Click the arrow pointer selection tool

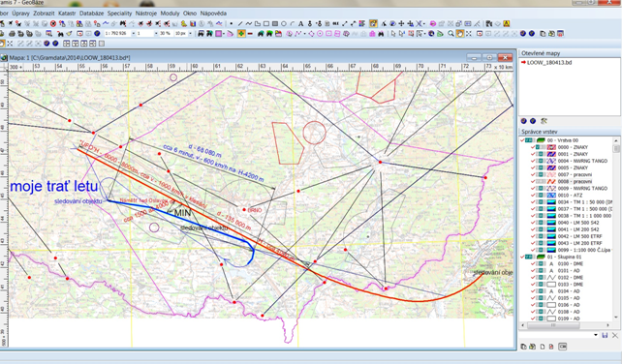click(x=393, y=34)
